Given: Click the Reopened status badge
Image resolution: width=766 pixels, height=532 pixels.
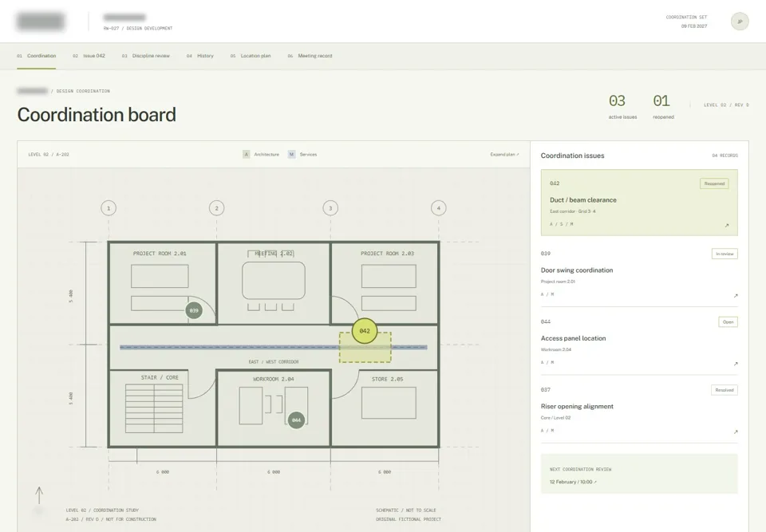Looking at the screenshot, I should [714, 183].
